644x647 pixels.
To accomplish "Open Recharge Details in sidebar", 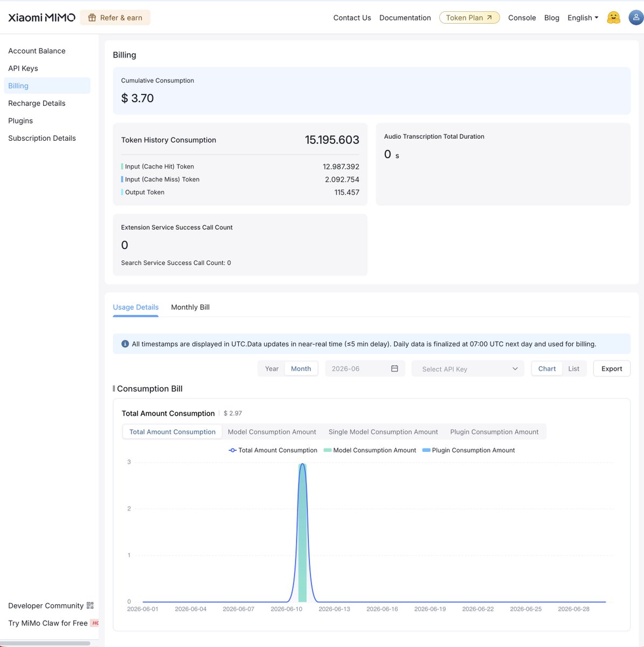I will [37, 103].
